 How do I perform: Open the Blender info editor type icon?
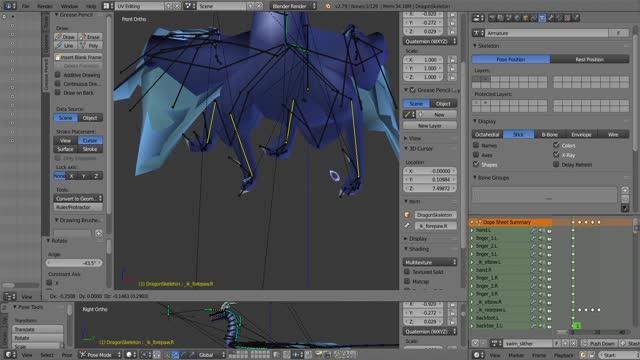pyautogui.click(x=9, y=6)
